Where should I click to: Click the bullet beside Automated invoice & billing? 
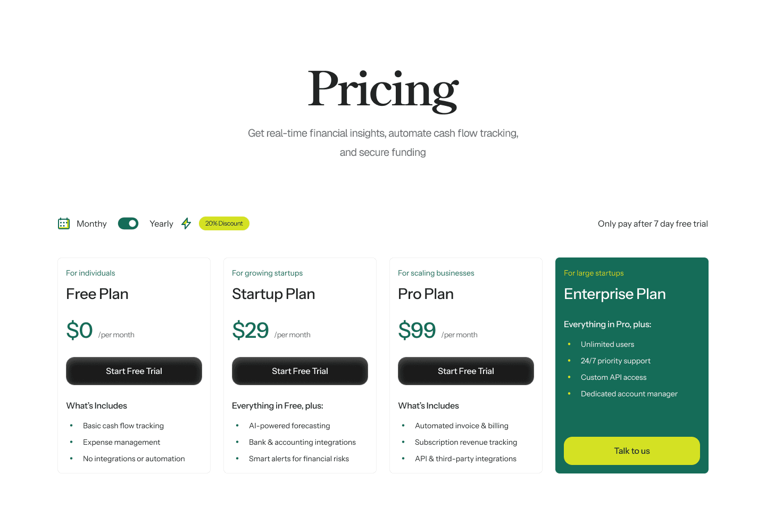pos(403,426)
